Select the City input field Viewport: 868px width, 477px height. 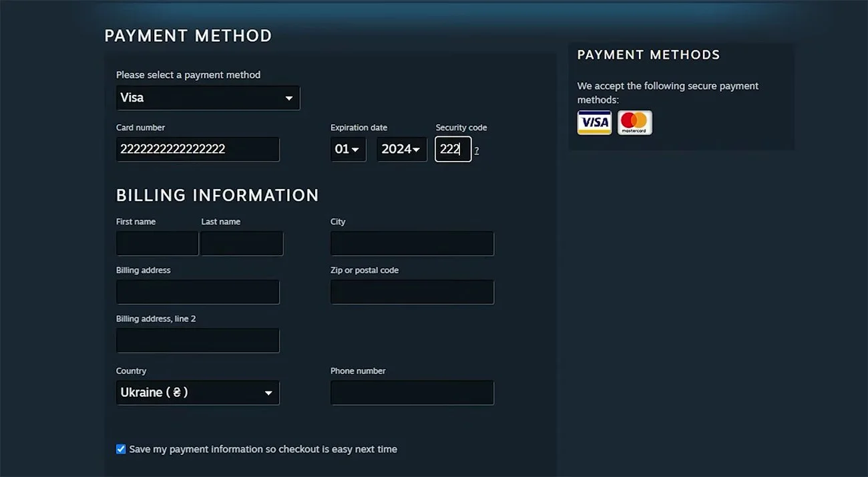[x=412, y=243]
